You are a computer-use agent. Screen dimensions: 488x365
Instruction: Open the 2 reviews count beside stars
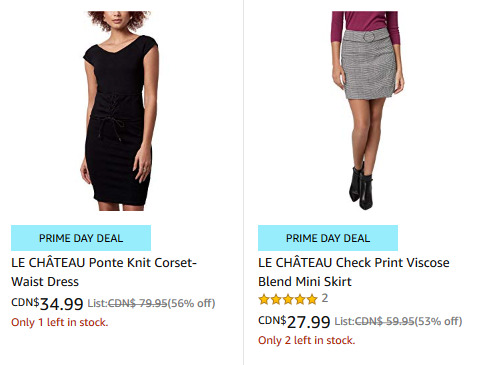coord(325,298)
